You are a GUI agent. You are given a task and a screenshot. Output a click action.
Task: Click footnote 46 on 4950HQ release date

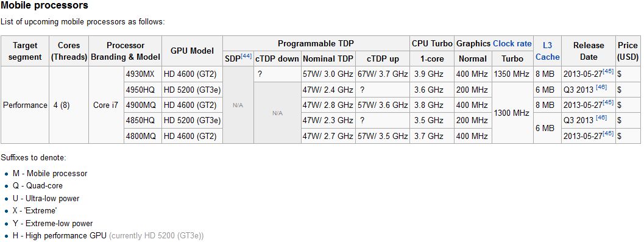601,87
